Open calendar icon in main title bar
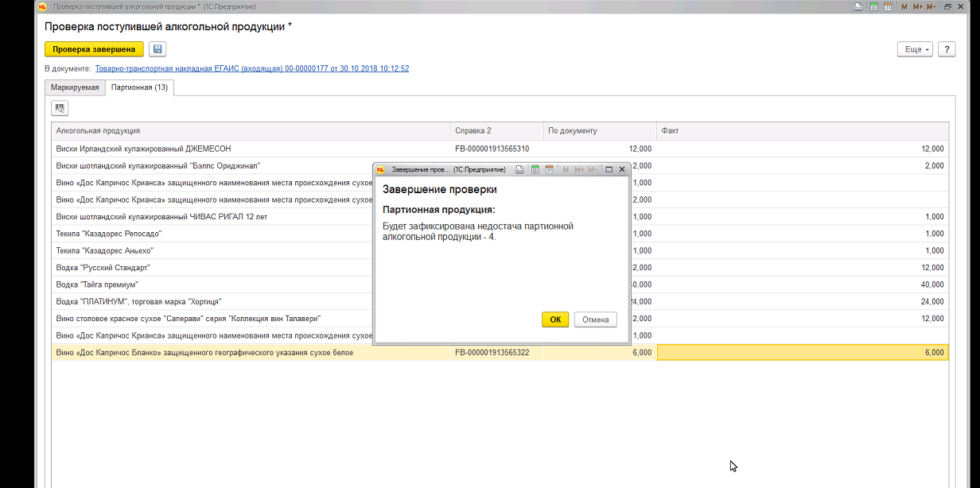Image resolution: width=980 pixels, height=488 pixels. coord(888,6)
